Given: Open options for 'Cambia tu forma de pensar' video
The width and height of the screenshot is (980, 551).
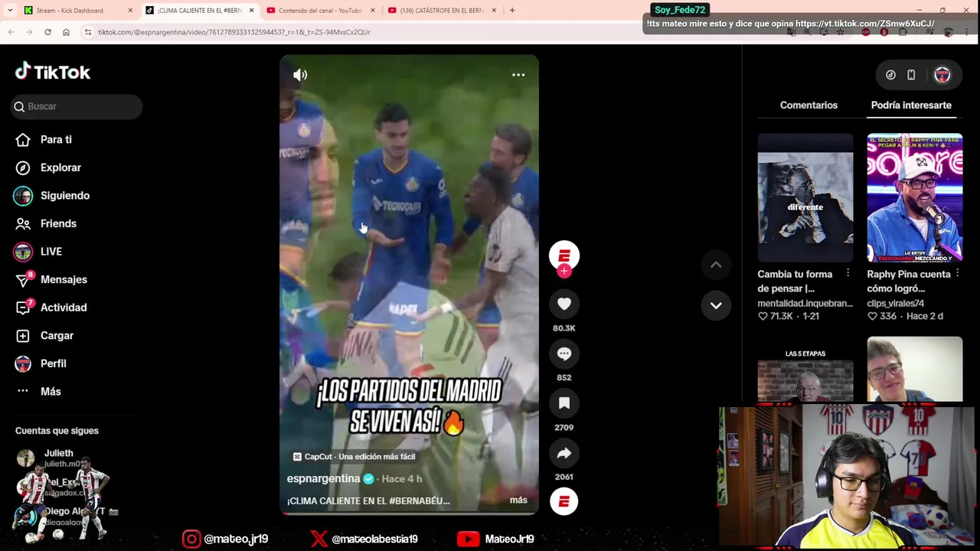Looking at the screenshot, I should click(848, 274).
